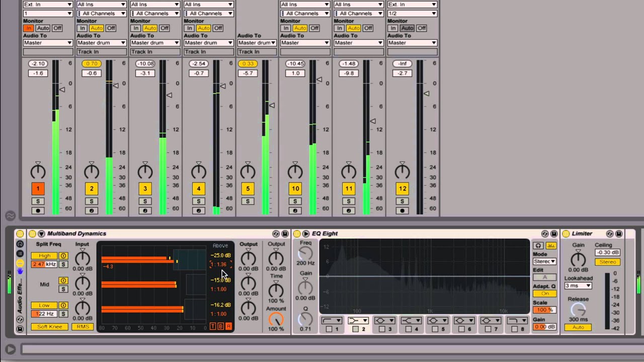This screenshot has width=644, height=362.
Task: Open Limiter Lookahead 3 ms dropdown
Action: [578, 286]
